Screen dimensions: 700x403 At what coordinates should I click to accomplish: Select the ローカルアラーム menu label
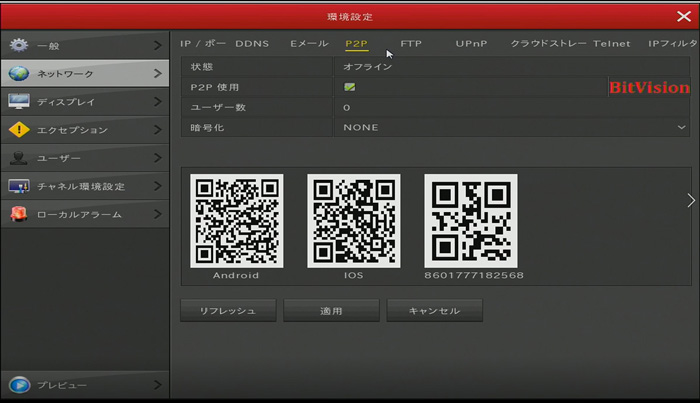point(79,215)
